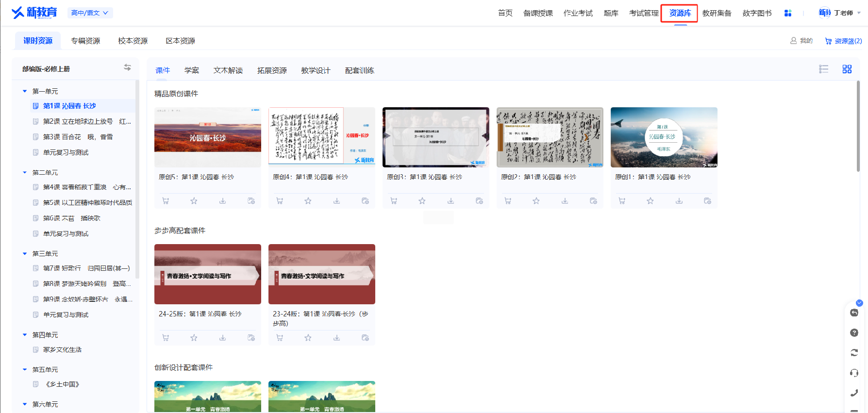Swap textbook version icon
868x413 pixels.
click(x=127, y=67)
